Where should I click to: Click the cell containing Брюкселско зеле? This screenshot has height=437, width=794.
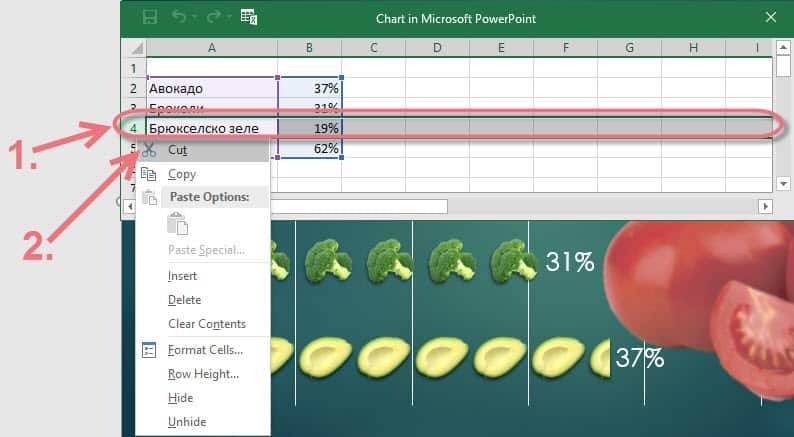click(212, 128)
